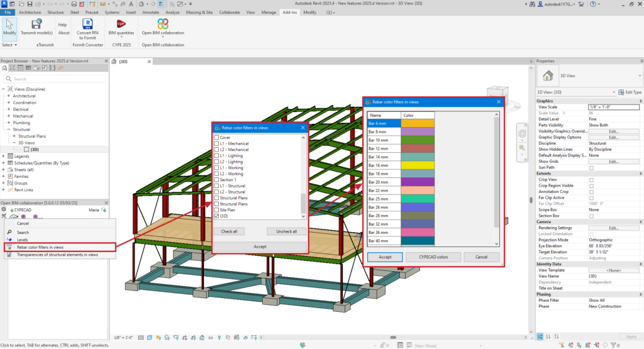Screen dimensions: 644x349
Task: Click Sheets (all) icon in Project Browser
Action: (10, 170)
